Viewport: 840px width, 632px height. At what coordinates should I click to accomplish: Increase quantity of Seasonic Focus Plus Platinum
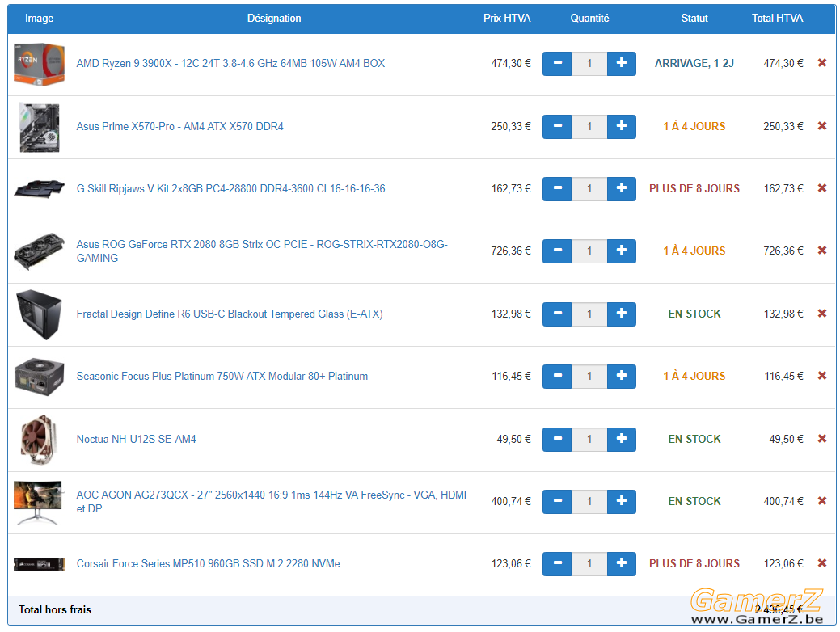coord(622,376)
